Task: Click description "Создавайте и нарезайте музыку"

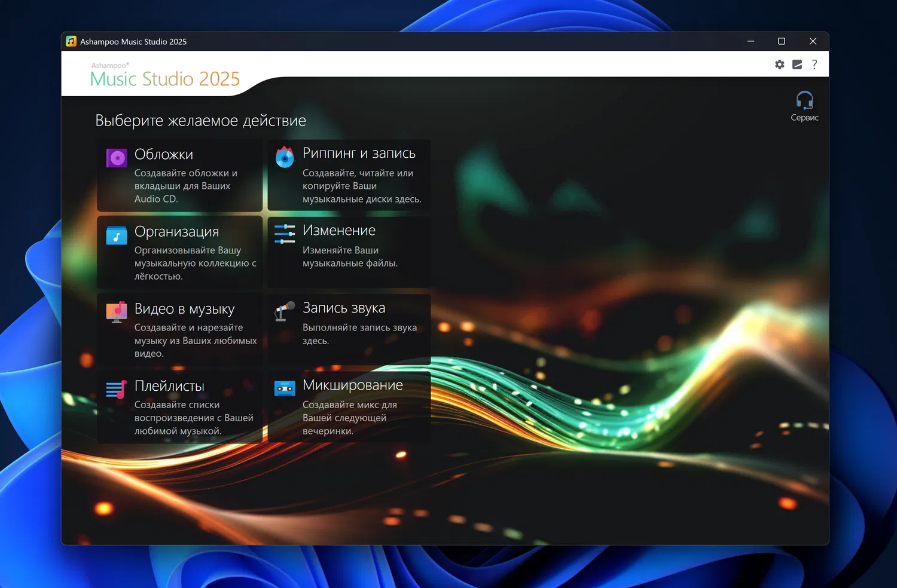Action: [x=196, y=341]
